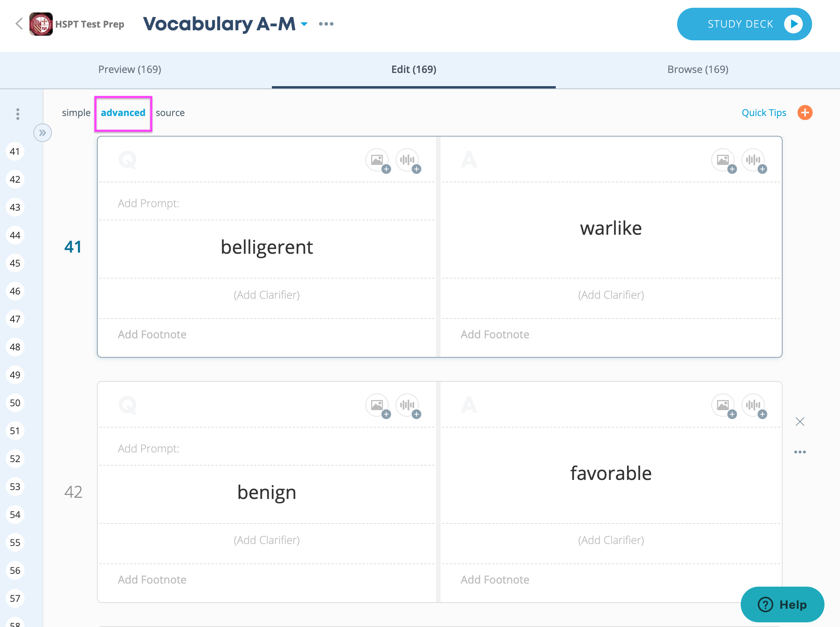Select the Preview tab

(130, 69)
